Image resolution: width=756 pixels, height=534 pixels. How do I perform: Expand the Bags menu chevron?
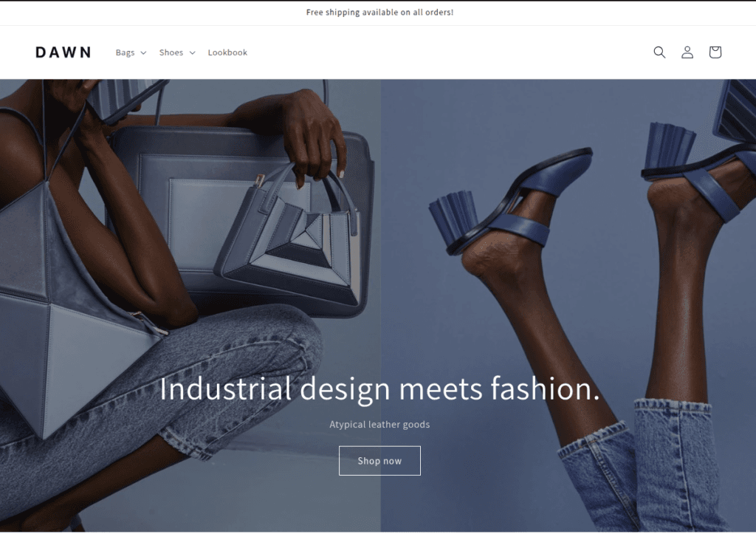[143, 52]
